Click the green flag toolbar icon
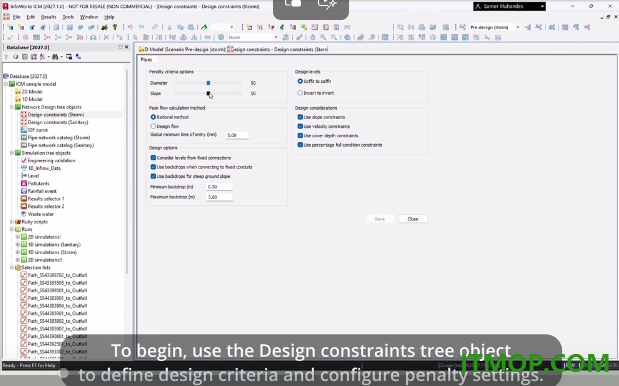Screen dimensions: 619x386 tap(204, 27)
